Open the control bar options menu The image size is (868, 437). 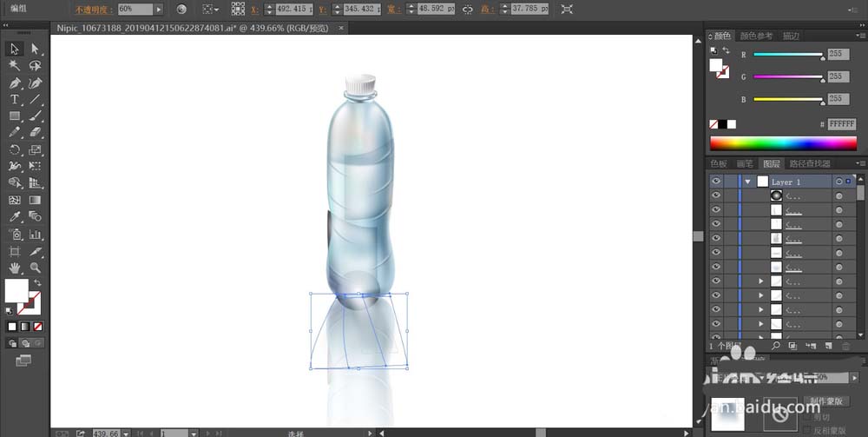(852, 10)
